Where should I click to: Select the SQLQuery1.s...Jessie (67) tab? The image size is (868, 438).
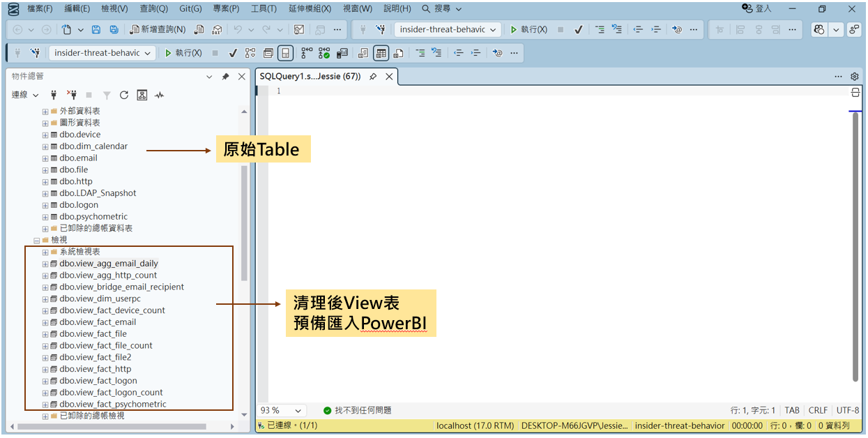coord(310,76)
